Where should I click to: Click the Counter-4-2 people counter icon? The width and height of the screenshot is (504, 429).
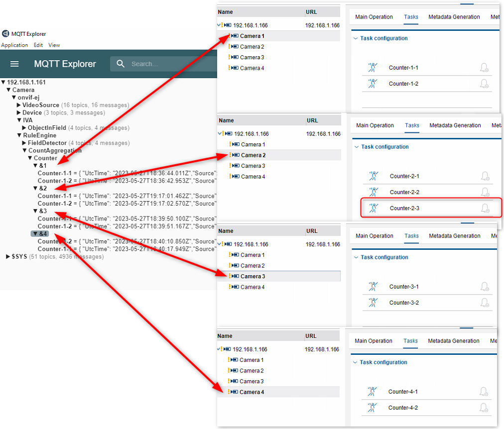coord(372,408)
